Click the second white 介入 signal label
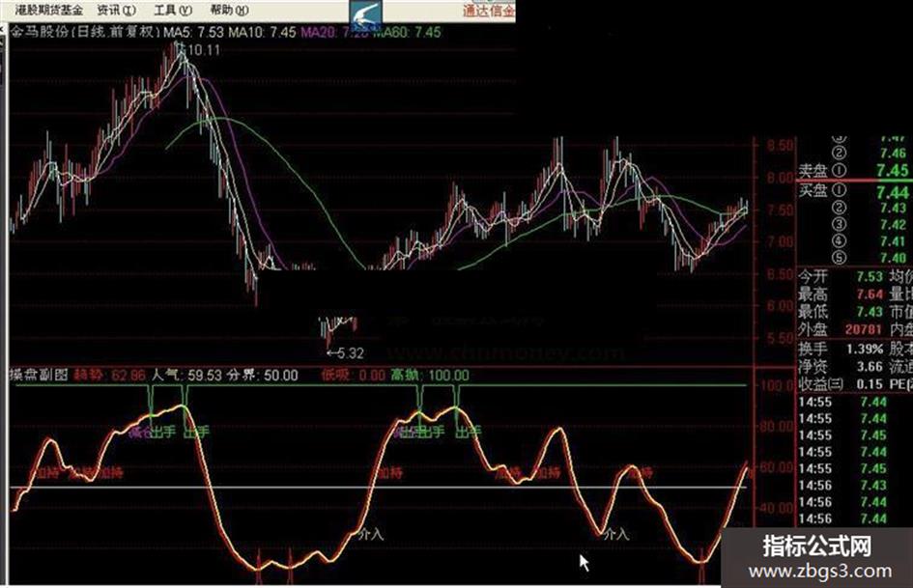The image size is (913, 588). [616, 533]
